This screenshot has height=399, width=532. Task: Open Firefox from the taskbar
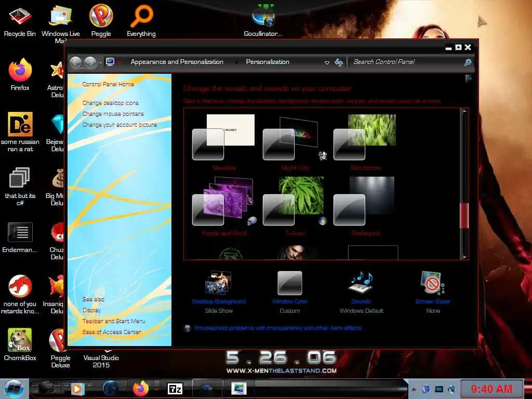[x=141, y=389]
